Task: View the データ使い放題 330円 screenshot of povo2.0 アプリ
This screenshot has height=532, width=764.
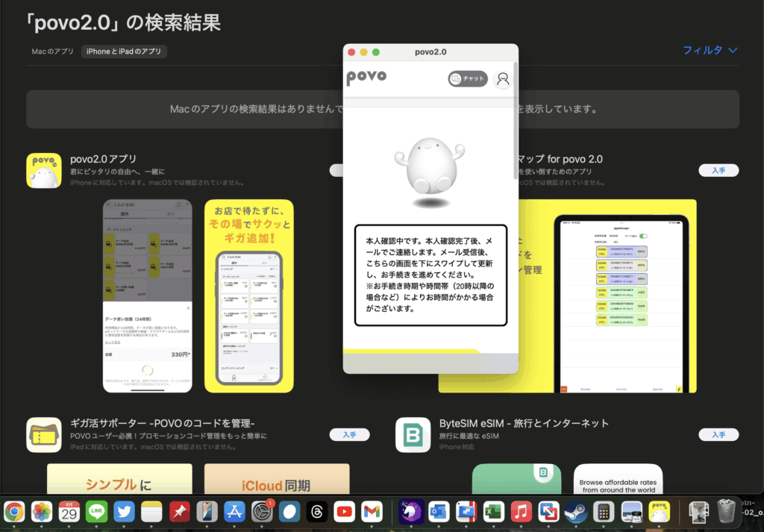Action: pyautogui.click(x=147, y=295)
